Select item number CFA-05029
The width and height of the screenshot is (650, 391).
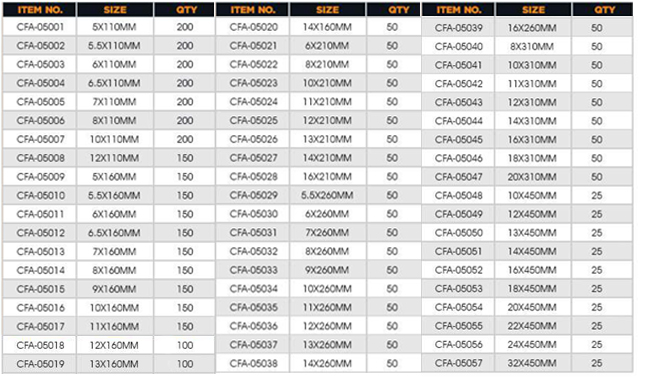click(254, 195)
